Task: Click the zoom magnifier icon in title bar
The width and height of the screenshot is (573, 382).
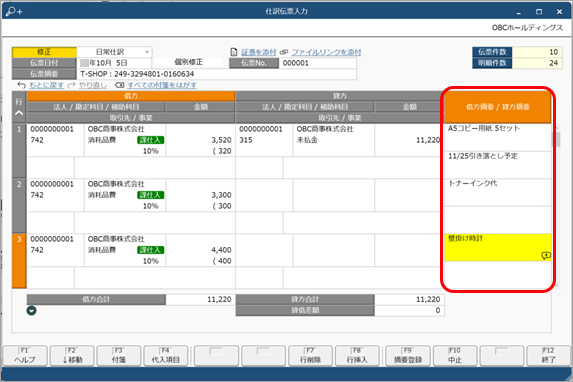Action: point(14,11)
